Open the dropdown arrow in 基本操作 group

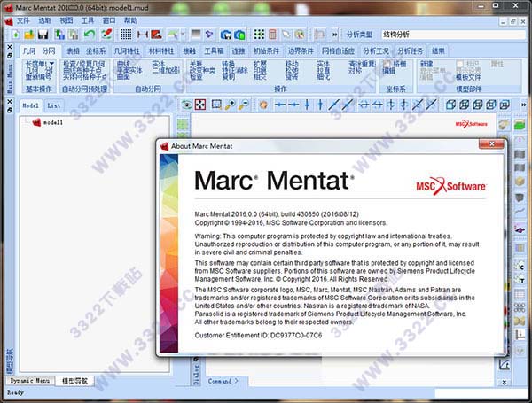pos(52,64)
